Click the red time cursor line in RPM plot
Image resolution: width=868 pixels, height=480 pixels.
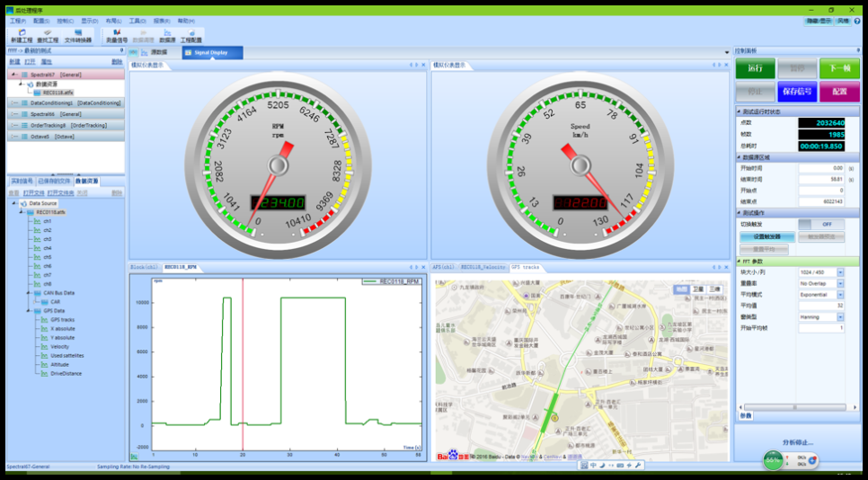(x=243, y=366)
